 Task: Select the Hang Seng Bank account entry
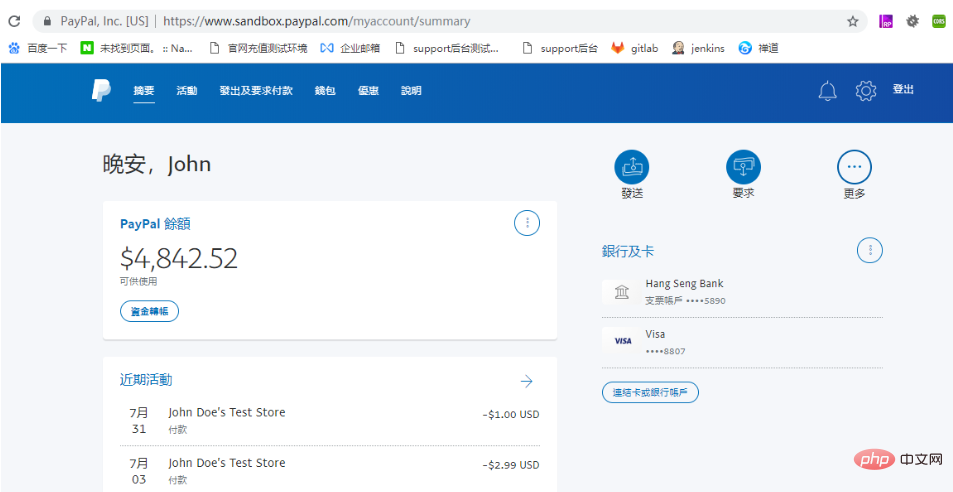(x=742, y=292)
